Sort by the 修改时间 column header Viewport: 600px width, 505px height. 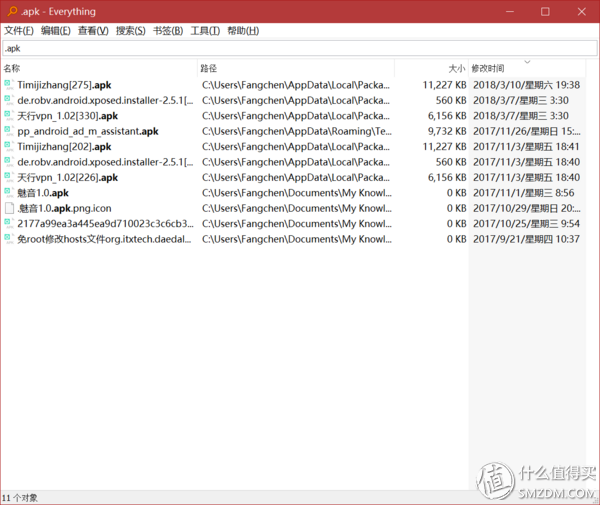[x=527, y=68]
